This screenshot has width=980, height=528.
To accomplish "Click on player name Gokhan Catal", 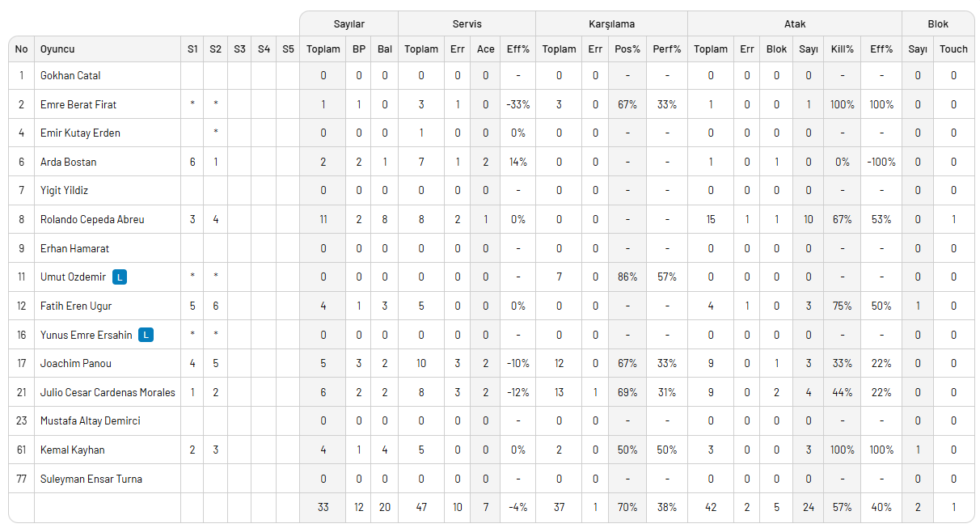I will 70,76.
